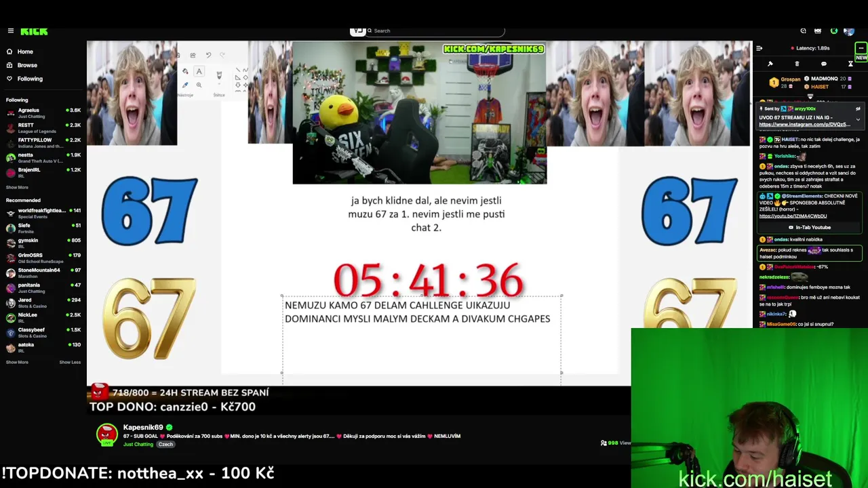
Task: Open the Classybeef channel
Action: 43,332
